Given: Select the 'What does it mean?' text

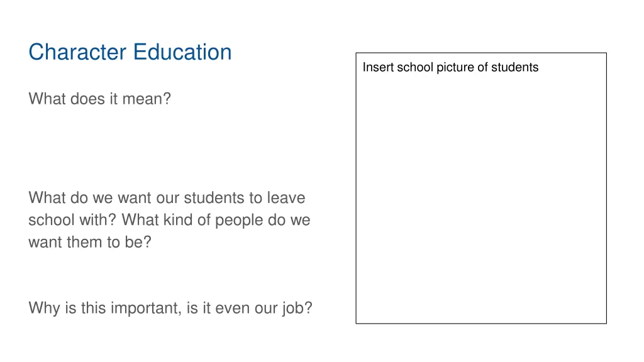Looking at the screenshot, I should (x=99, y=99).
